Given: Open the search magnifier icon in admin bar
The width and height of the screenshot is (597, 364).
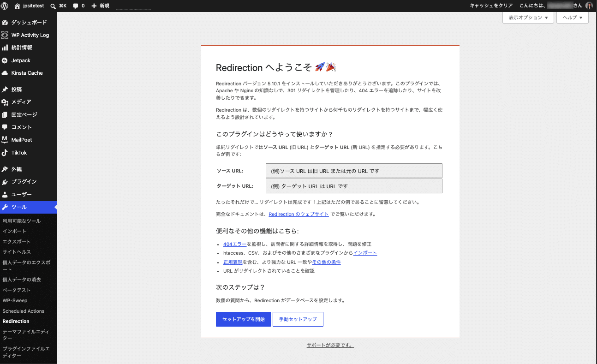Looking at the screenshot, I should (53, 6).
